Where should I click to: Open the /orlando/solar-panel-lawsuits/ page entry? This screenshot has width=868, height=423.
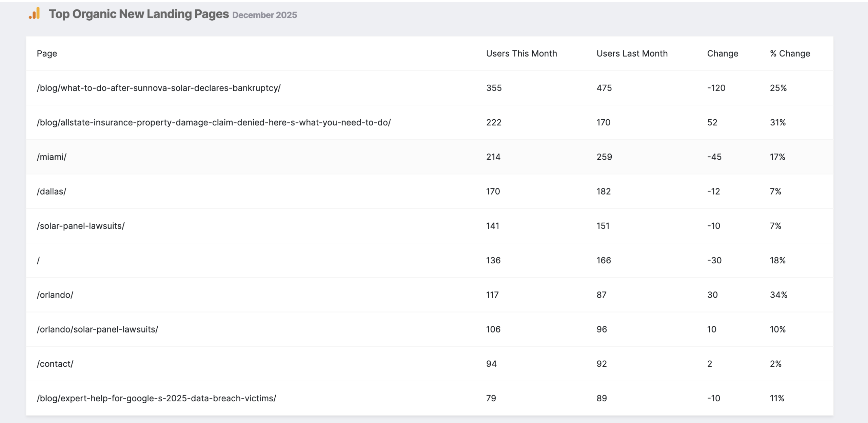[x=97, y=329]
